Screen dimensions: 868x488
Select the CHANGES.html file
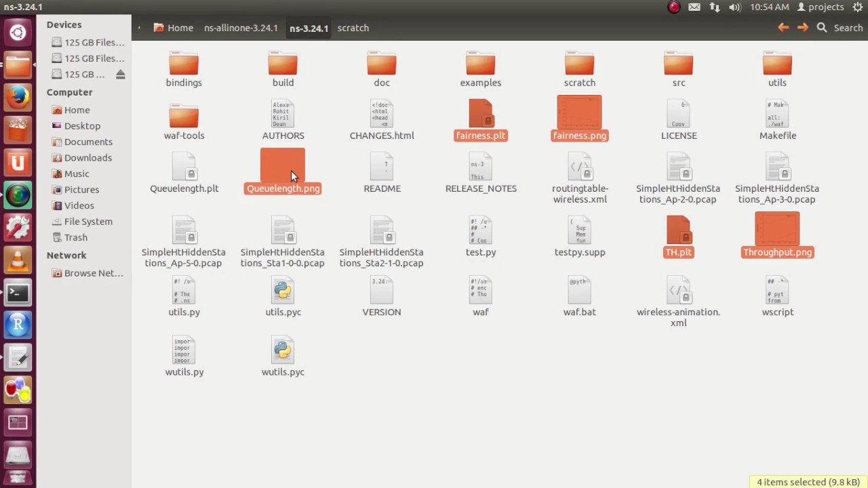(x=382, y=121)
